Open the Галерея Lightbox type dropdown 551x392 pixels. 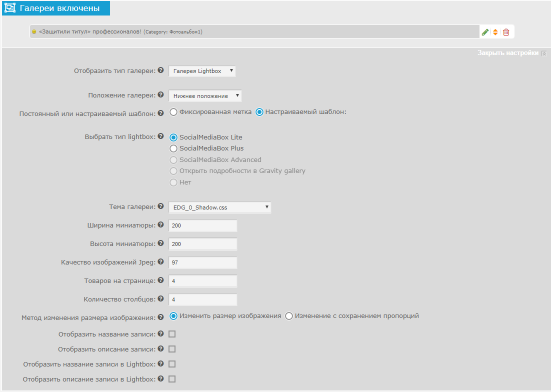tap(202, 71)
